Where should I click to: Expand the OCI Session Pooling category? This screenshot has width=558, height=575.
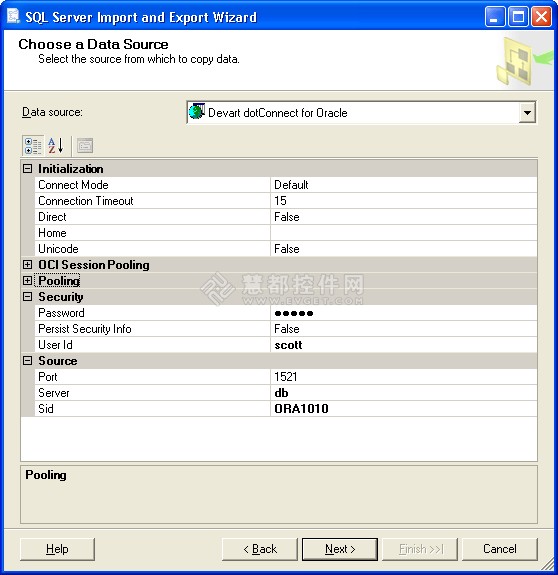(x=27, y=264)
